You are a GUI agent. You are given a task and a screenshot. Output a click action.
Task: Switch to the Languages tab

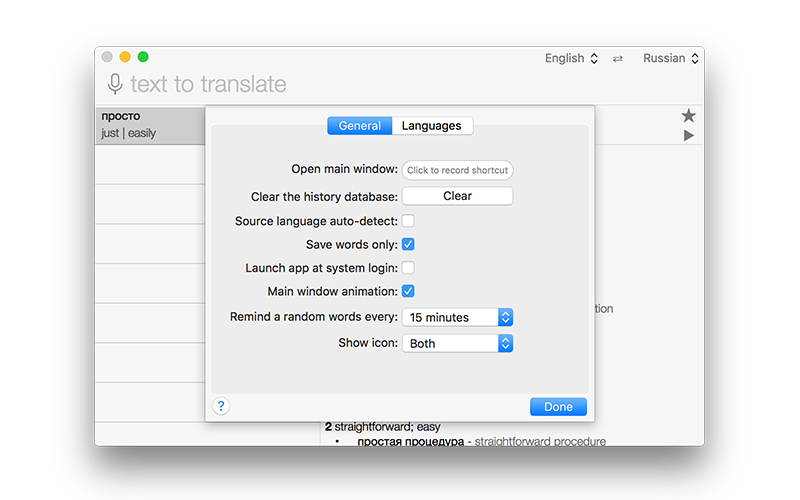pyautogui.click(x=432, y=126)
